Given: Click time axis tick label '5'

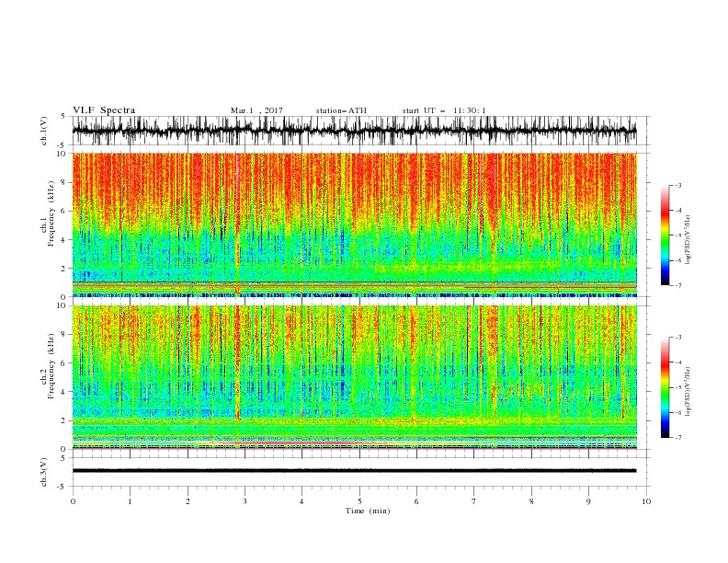Looking at the screenshot, I should pyautogui.click(x=359, y=501).
